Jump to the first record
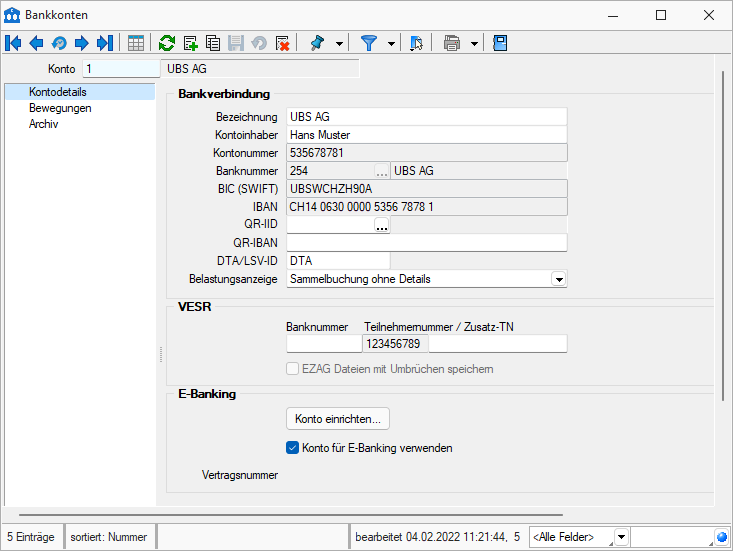Screen dimensions: 733x551 coord(14,43)
